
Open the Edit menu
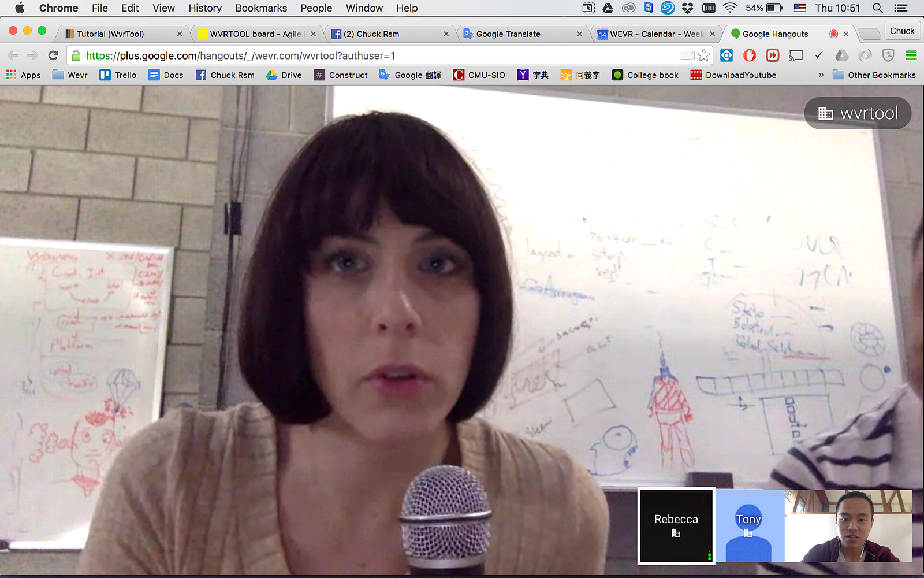click(130, 8)
